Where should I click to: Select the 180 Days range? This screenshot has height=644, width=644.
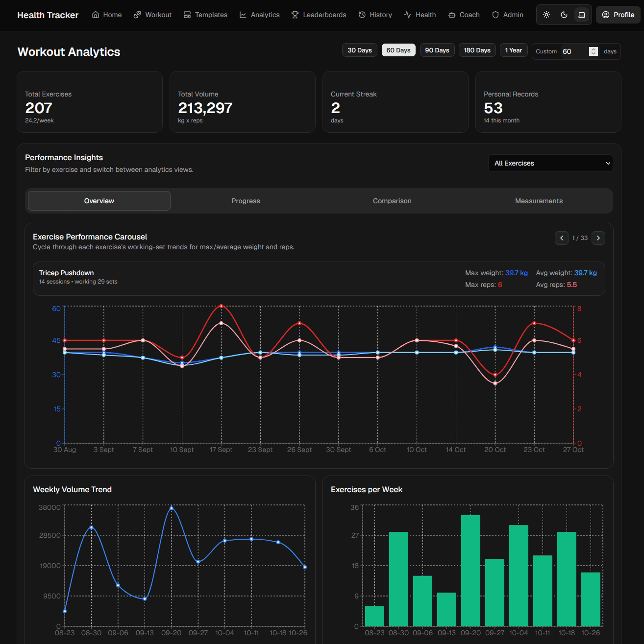[x=477, y=50]
